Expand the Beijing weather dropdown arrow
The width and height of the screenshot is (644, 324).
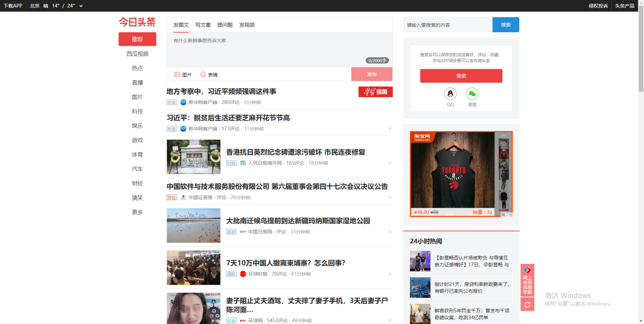point(81,6)
